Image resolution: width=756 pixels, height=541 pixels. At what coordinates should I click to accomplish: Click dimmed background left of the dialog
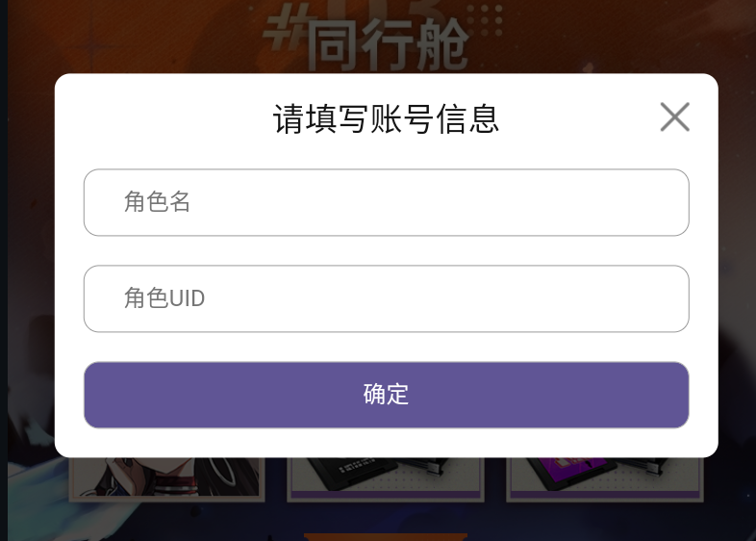tap(31, 266)
